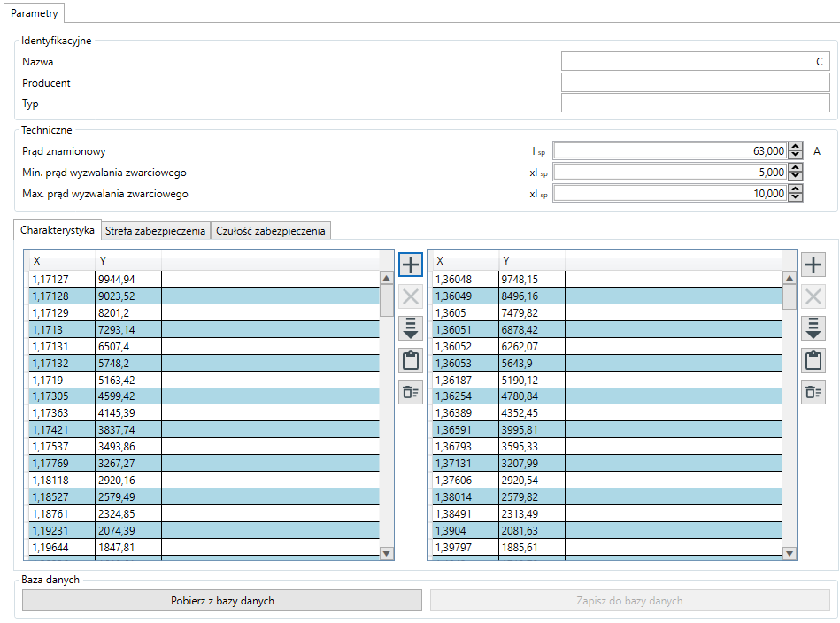The image size is (840, 623).
Task: Increase Max. prąd wyzwalania zwarciowego value
Action: (796, 189)
